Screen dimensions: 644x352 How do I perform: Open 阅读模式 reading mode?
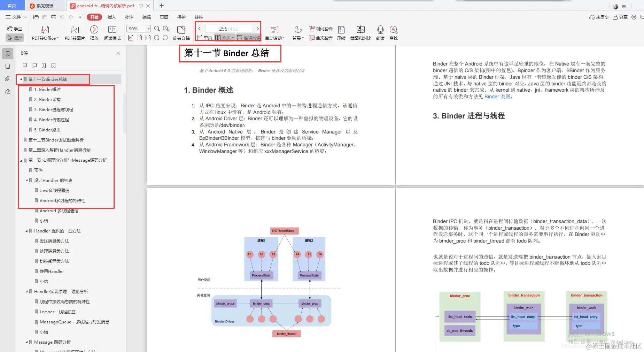[112, 33]
